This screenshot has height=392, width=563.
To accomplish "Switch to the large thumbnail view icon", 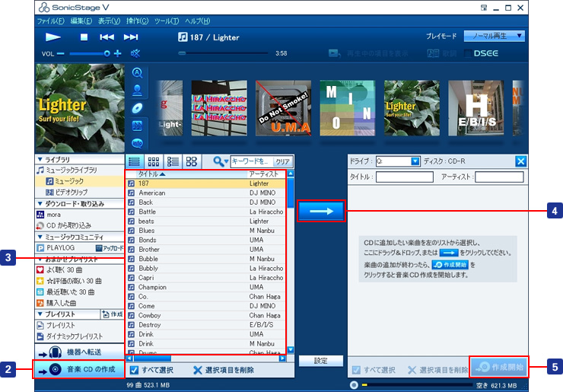I will pyautogui.click(x=192, y=161).
